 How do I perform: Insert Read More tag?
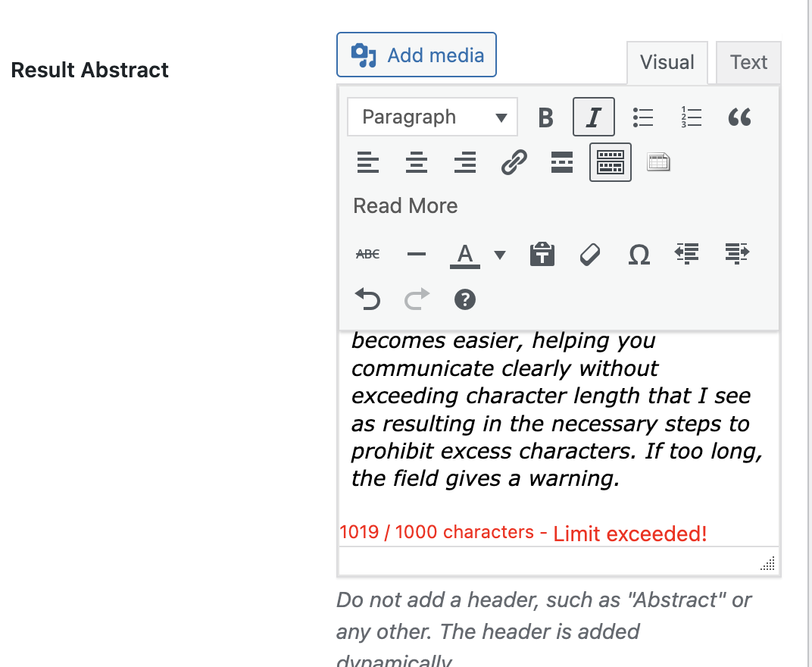point(561,162)
